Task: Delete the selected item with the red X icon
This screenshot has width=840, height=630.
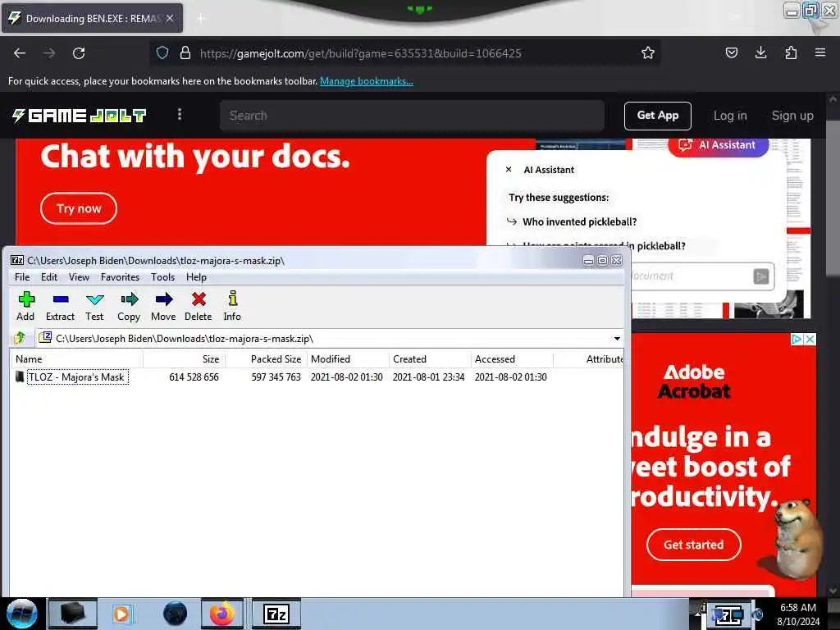Action: point(199,306)
